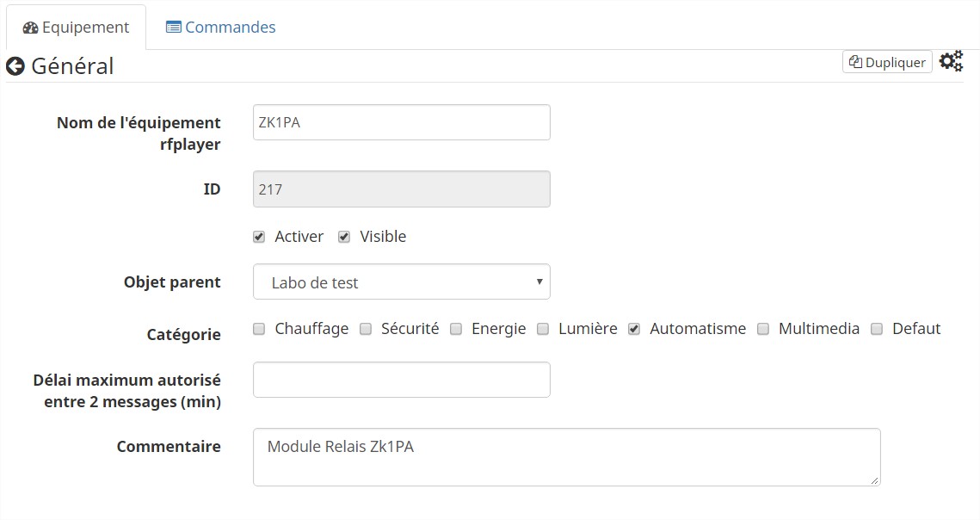The height and width of the screenshot is (520, 980).
Task: Check the Sécurité category box
Action: pos(366,329)
